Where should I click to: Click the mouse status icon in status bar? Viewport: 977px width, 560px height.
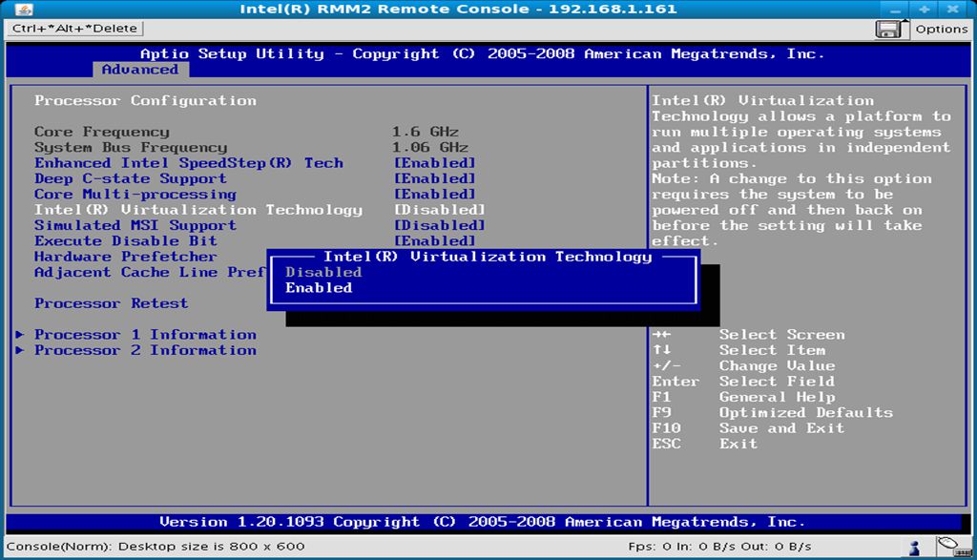tap(947, 543)
